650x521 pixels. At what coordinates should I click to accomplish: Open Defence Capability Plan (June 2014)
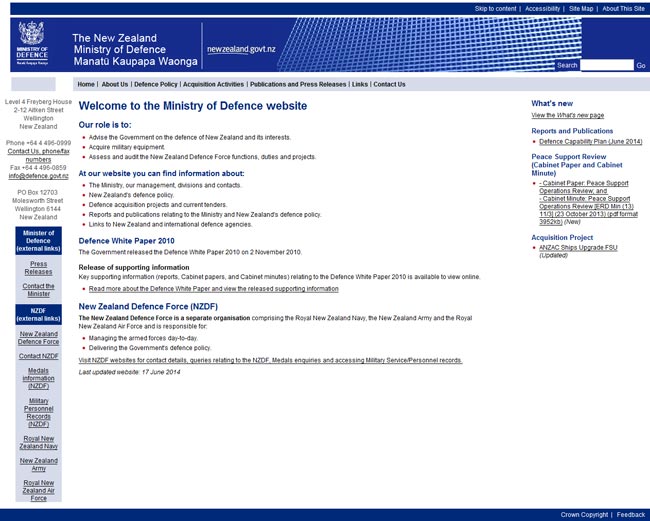(x=591, y=142)
